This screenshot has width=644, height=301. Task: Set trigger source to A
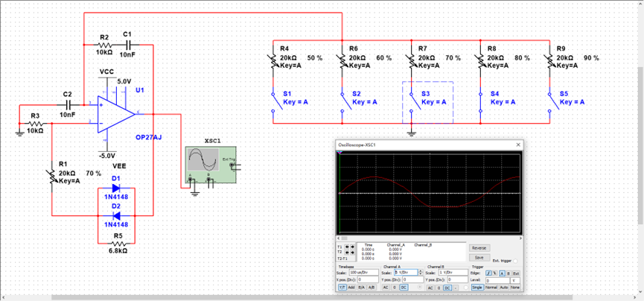tap(502, 273)
